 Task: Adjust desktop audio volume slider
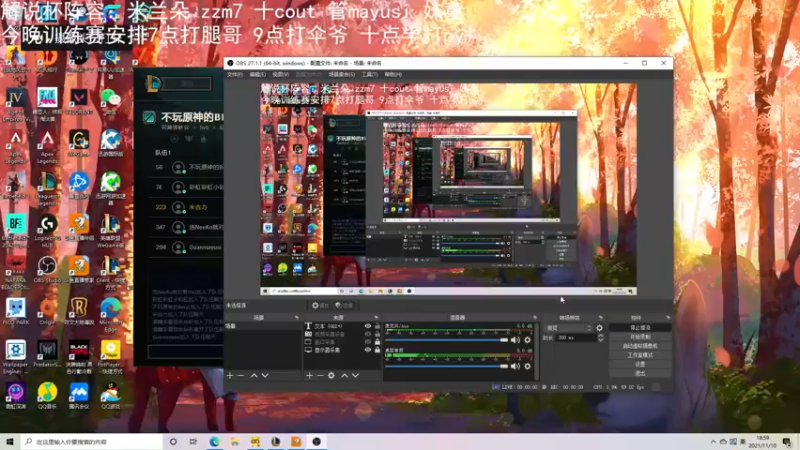coord(446,366)
